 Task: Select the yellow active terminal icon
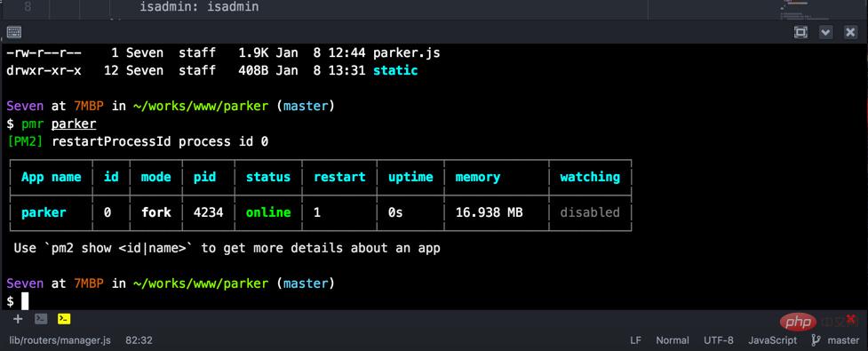[x=64, y=319]
